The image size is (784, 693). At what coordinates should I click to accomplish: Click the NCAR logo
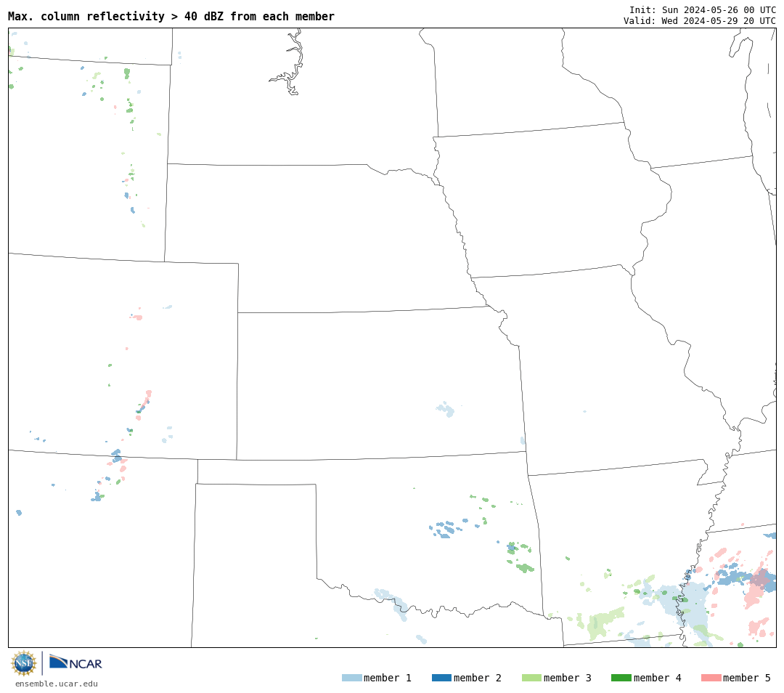(75, 662)
